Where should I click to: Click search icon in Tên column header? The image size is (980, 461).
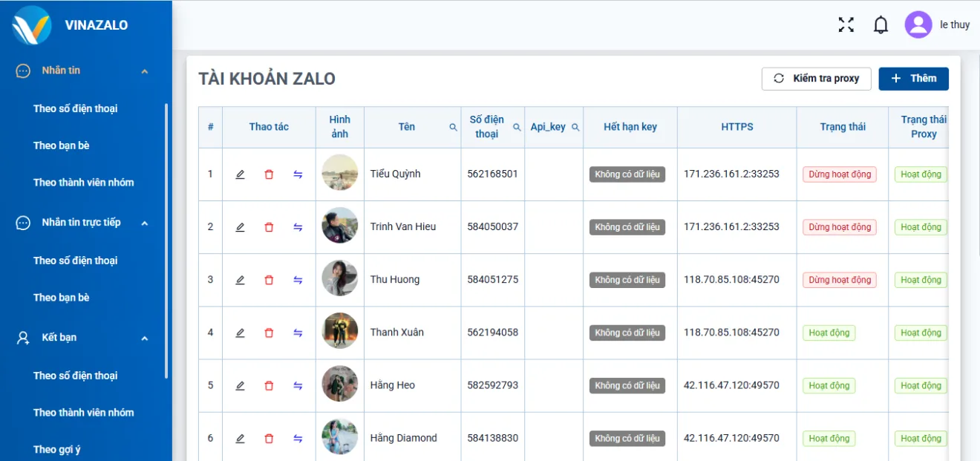(x=453, y=127)
